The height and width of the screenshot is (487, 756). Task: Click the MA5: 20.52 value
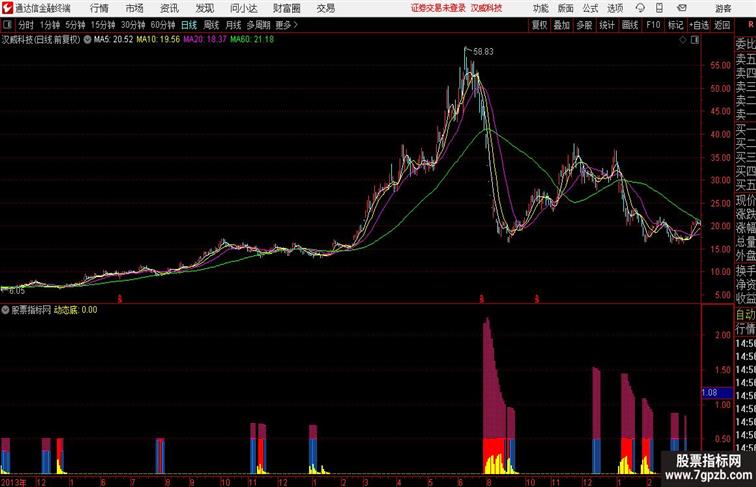(113, 40)
